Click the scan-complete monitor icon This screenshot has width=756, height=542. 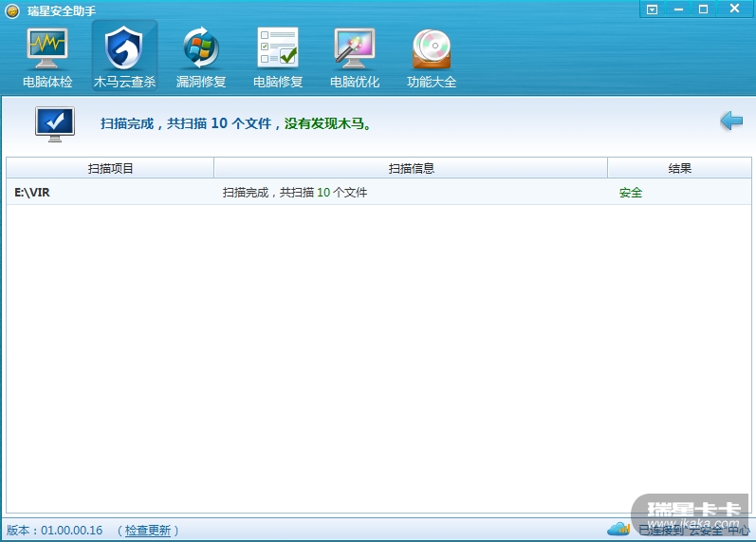tap(55, 124)
